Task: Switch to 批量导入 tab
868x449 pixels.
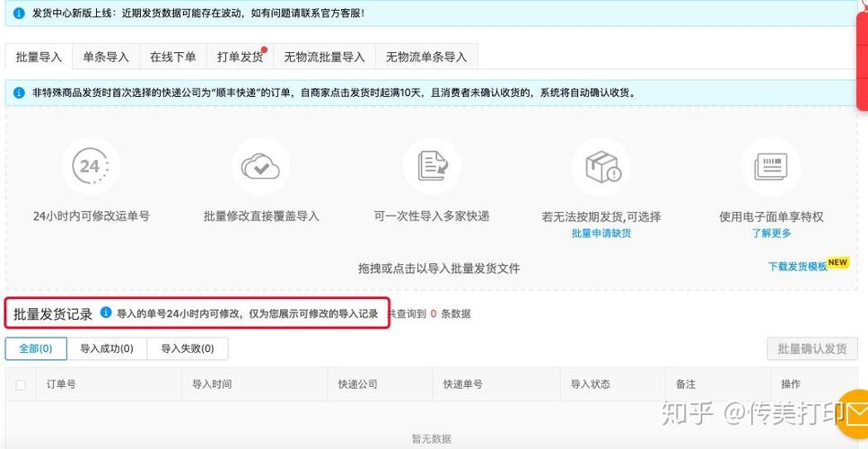Action: pyautogui.click(x=39, y=57)
